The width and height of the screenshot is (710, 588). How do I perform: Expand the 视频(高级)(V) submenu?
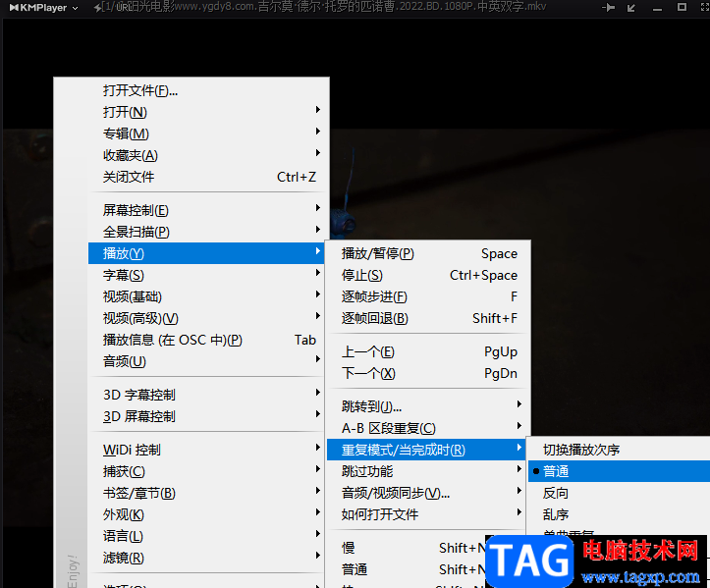coord(206,318)
